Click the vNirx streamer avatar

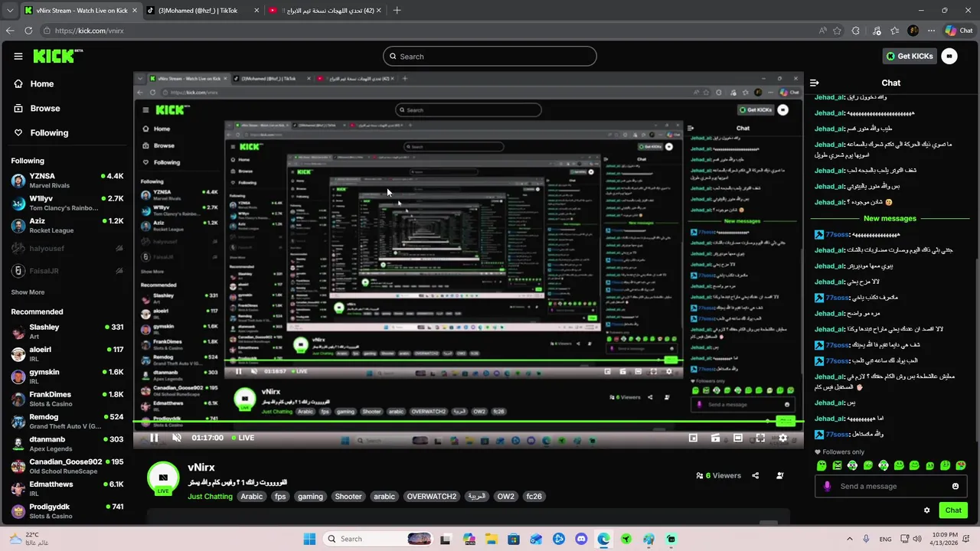click(x=163, y=478)
